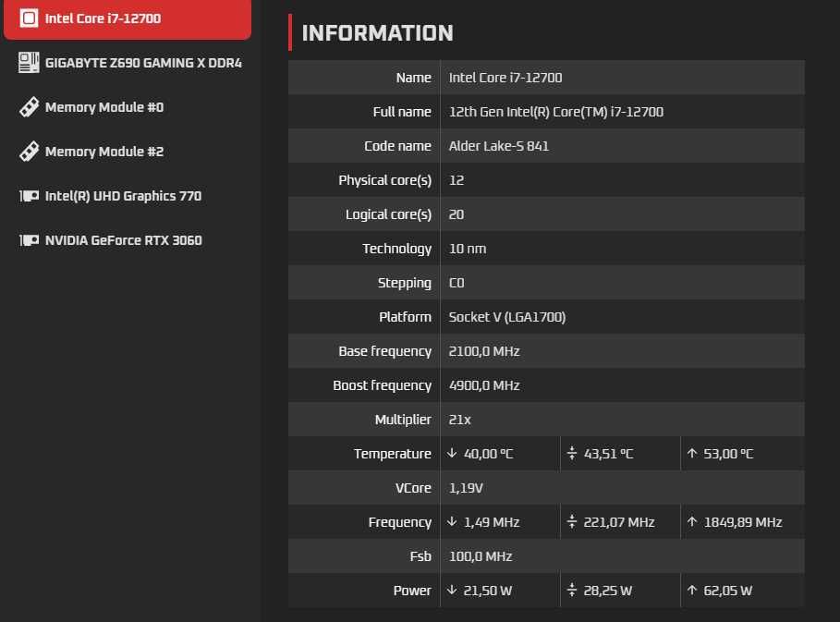This screenshot has width=840, height=622.
Task: Click the RAM icon for Memory Module #2
Action: point(29,152)
